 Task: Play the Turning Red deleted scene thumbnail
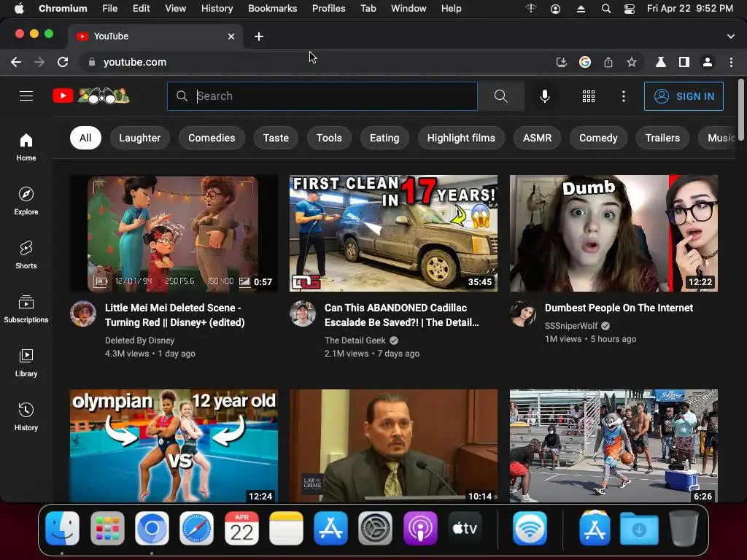tap(174, 233)
